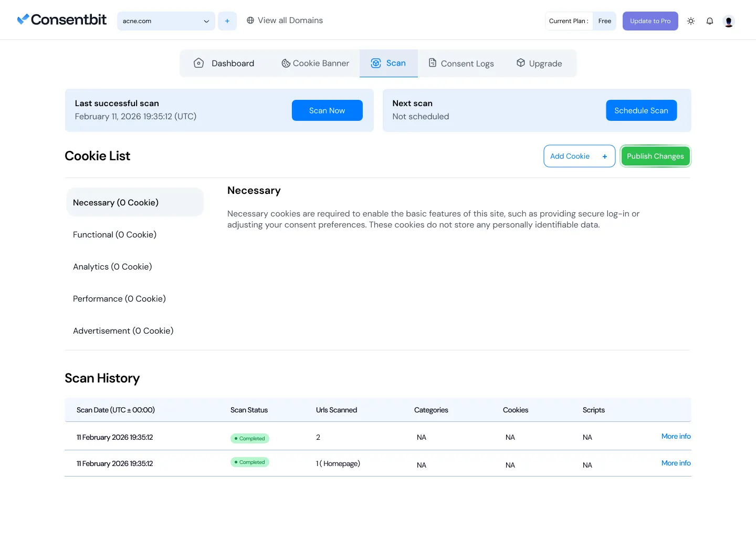Click last scan date February 11, 2026 19:35:12
Screen dimensions: 756x538
[135, 117]
